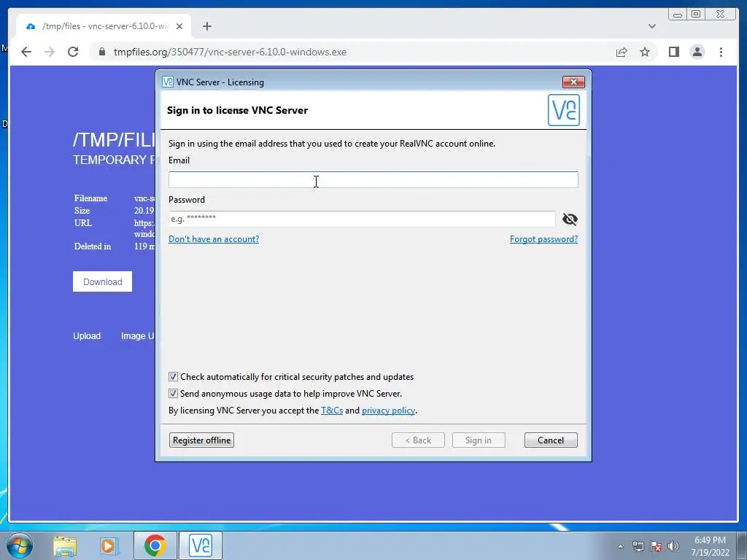
Task: Uncheck automatic security patches and updates
Action: [173, 377]
